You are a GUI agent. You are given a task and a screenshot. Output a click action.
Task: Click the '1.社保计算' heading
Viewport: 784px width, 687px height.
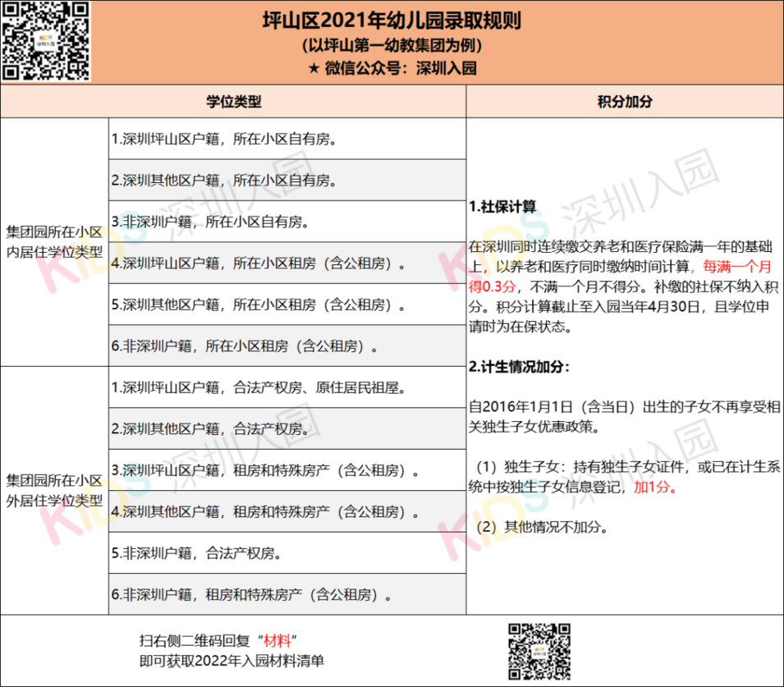(x=502, y=207)
